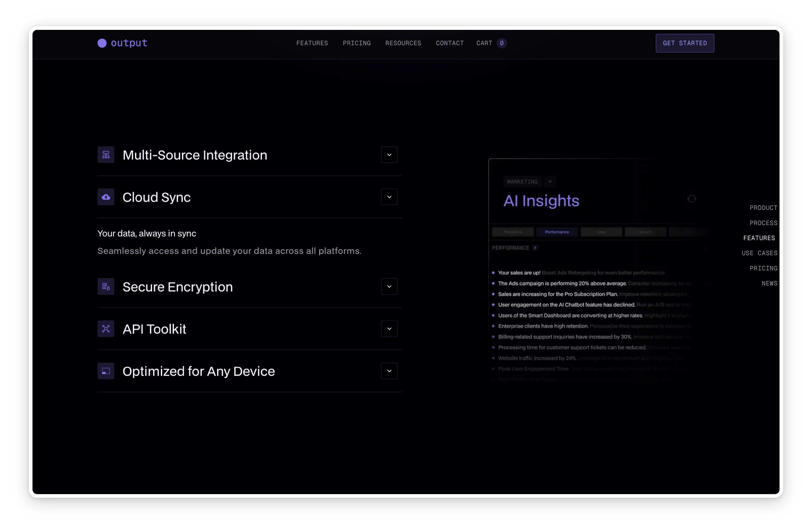Click the purple output logo circle
This screenshot has height=524, width=812.
click(x=102, y=43)
